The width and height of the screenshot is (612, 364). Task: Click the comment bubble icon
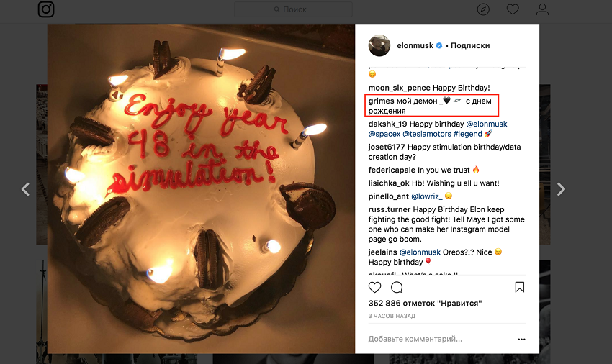point(397,287)
